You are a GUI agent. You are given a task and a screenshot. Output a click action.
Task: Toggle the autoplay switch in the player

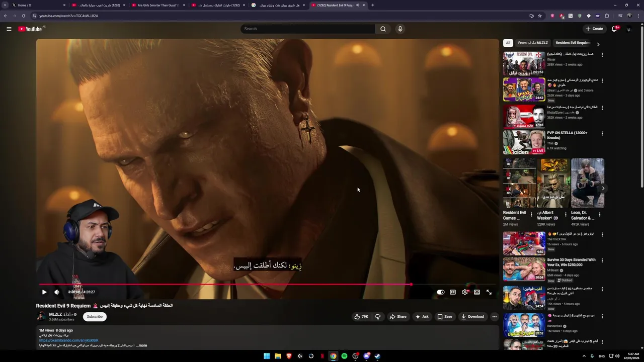pos(441,292)
